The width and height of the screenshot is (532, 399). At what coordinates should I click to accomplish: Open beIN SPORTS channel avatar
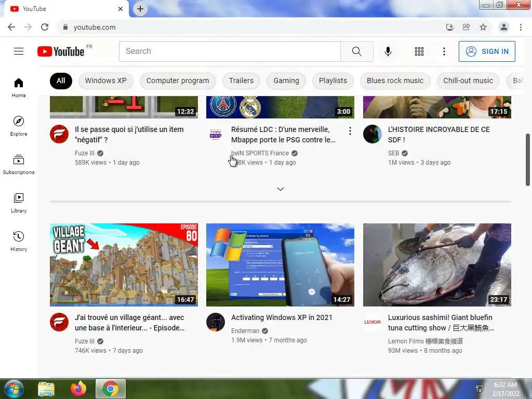216,134
